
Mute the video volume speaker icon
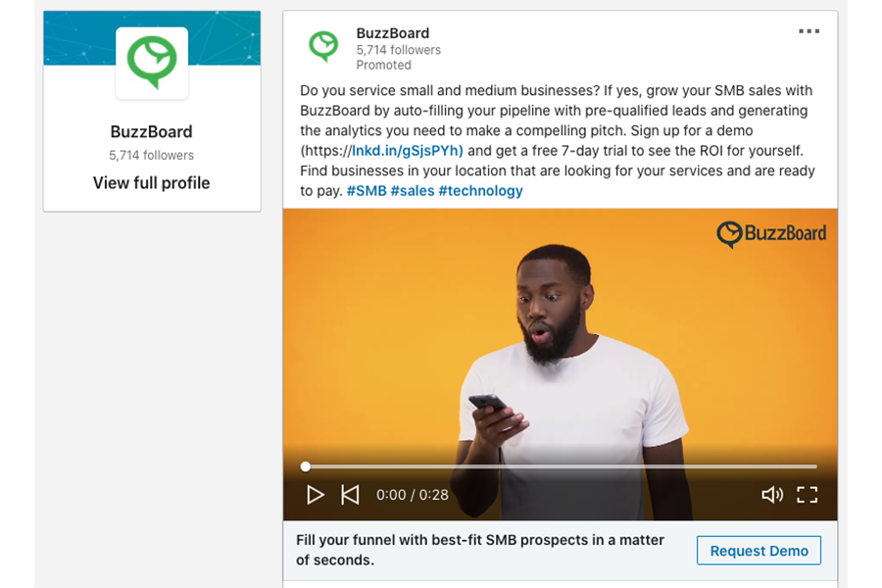pos(772,495)
